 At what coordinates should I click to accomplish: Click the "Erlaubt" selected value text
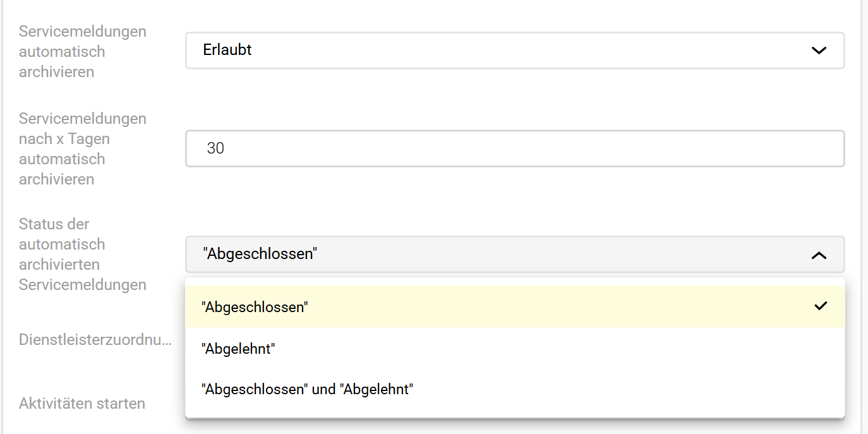[227, 50]
